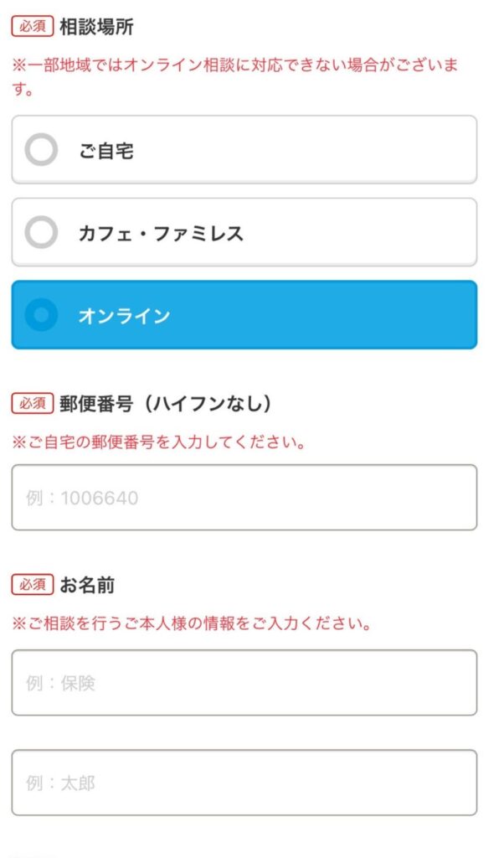Click the カフェ・ファミレス option label text
Image resolution: width=504 pixels, height=858 pixels.
click(161, 234)
